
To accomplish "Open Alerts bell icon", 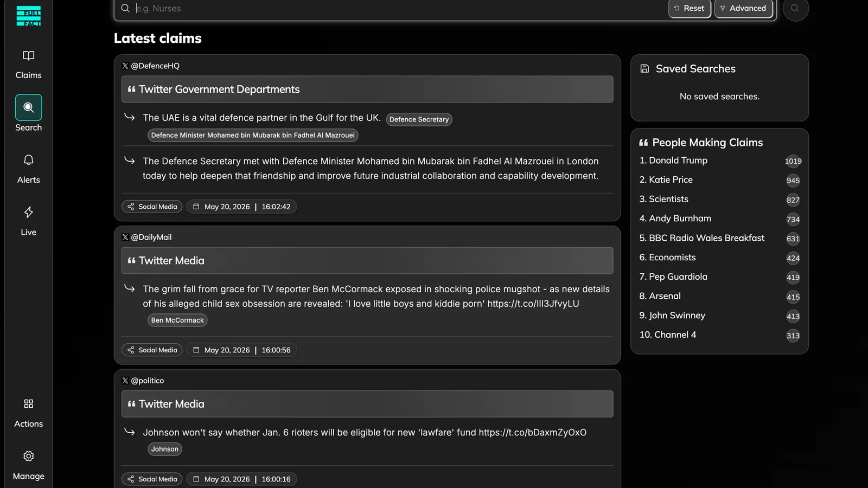I will click(x=28, y=160).
